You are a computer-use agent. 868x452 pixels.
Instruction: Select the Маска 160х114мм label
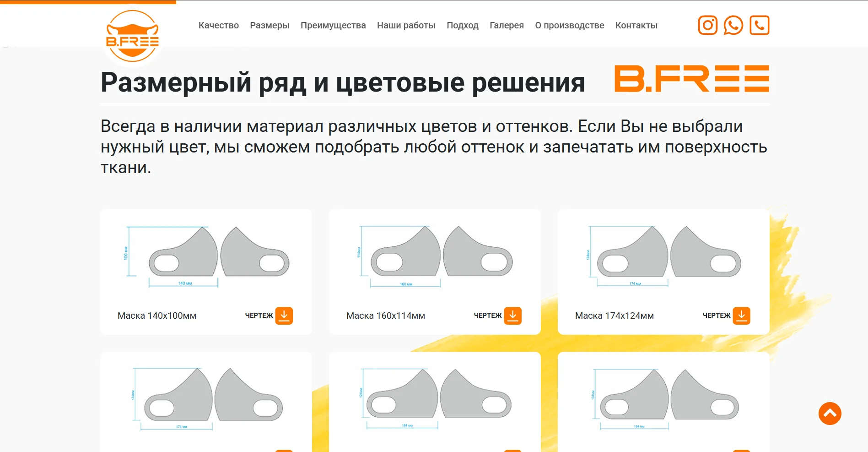tap(386, 316)
